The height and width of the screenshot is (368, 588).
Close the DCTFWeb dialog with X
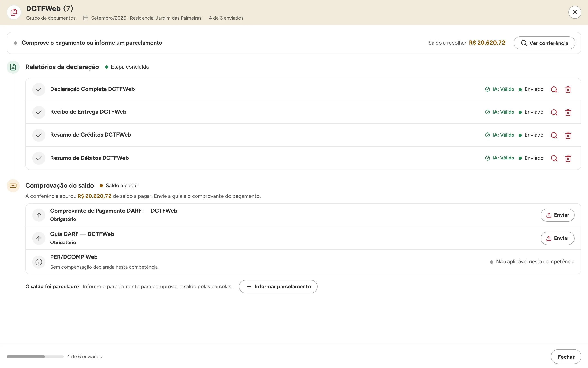(575, 12)
